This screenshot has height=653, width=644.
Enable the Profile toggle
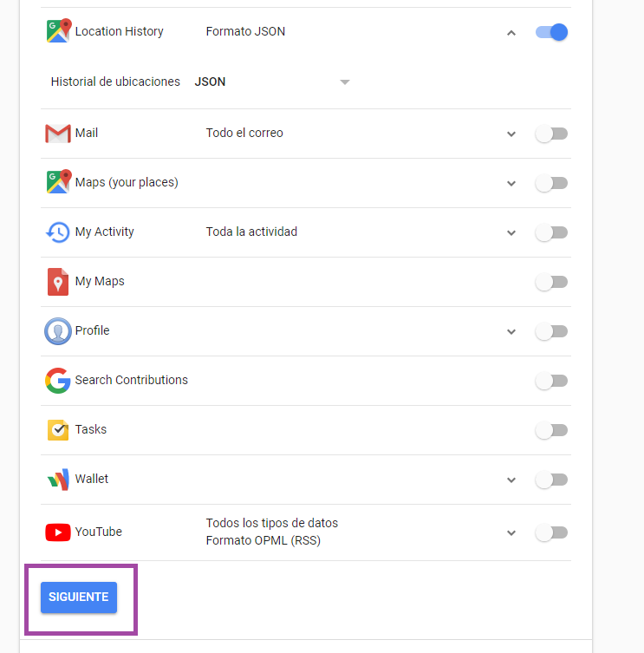point(551,331)
